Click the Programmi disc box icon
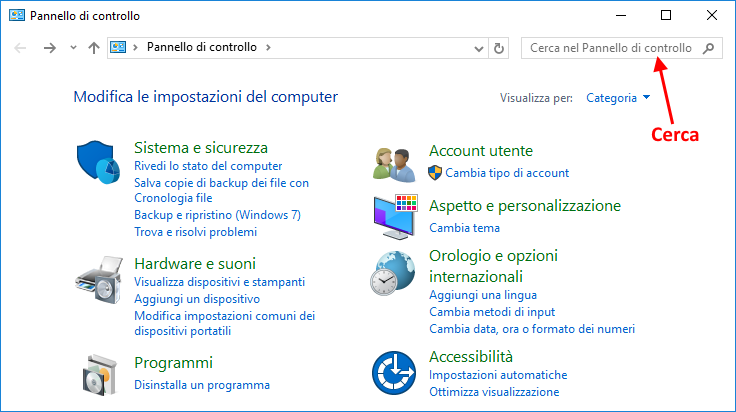Image resolution: width=736 pixels, height=412 pixels. 100,375
